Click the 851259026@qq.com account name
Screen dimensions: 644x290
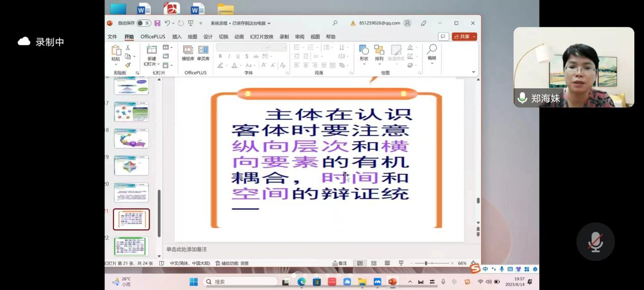coord(380,23)
